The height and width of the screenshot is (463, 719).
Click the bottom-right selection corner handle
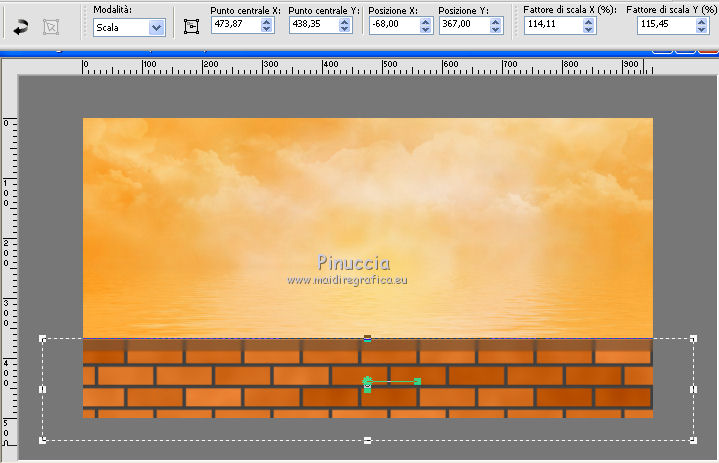(x=693, y=441)
